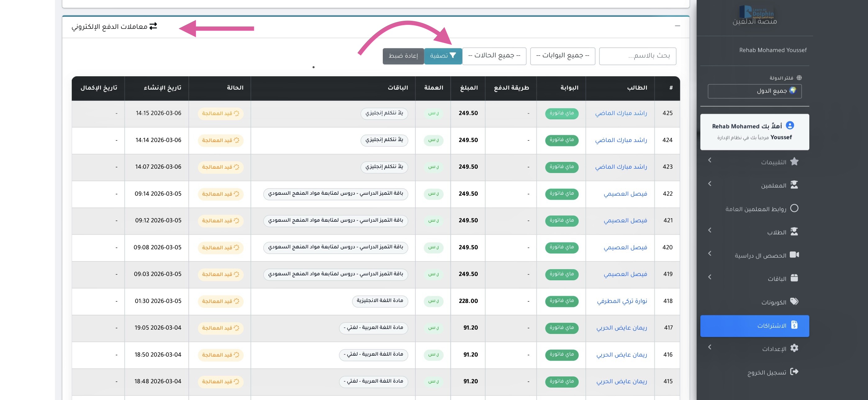Click the بحث بالاسم search field
This screenshot has width=868, height=400.
(x=637, y=56)
